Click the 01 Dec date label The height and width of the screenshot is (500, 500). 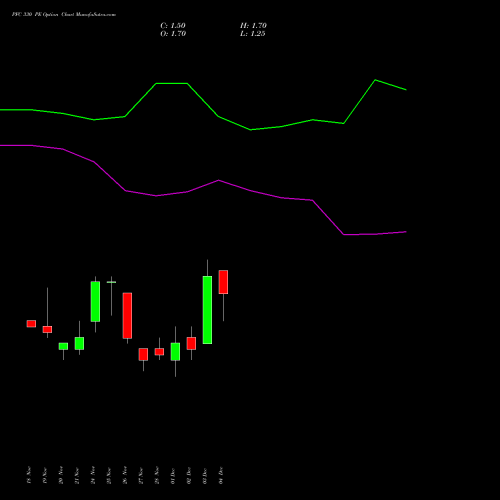pyautogui.click(x=173, y=475)
